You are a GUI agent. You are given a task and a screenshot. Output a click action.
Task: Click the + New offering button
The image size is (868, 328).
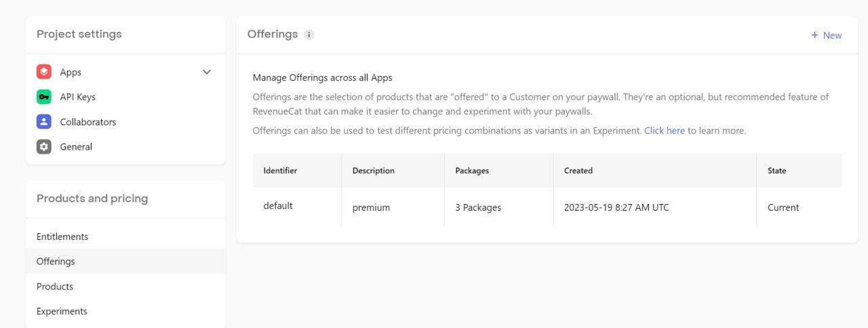[826, 35]
